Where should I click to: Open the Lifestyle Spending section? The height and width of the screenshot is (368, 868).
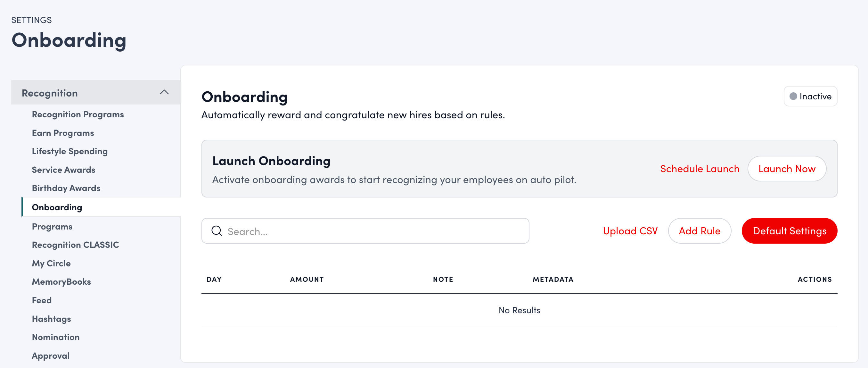70,151
